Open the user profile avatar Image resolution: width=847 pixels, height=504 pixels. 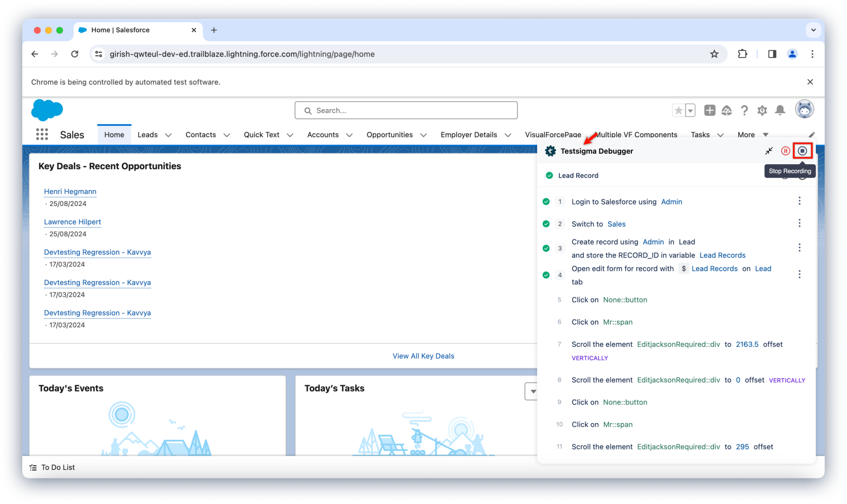[804, 109]
